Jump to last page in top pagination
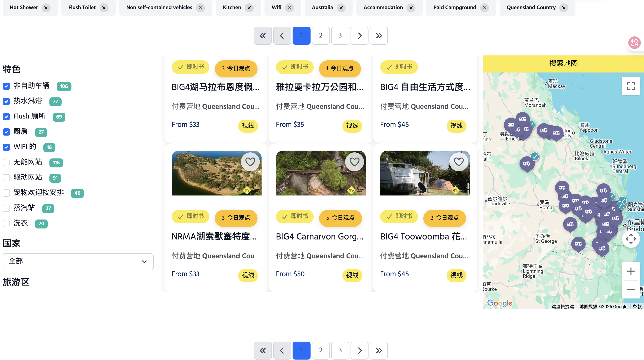Image resolution: width=644 pixels, height=360 pixels. [x=379, y=35]
